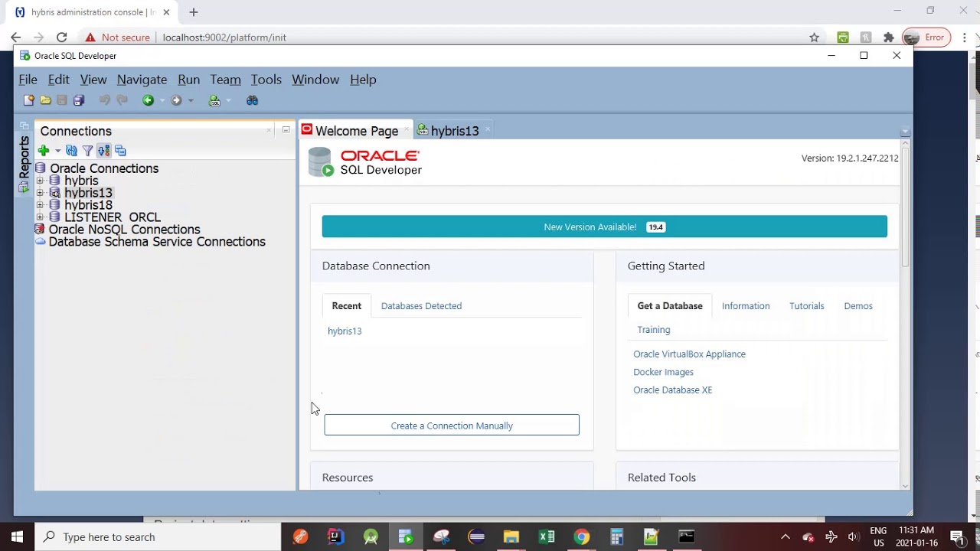Viewport: 980px width, 551px height.
Task: Click the Windows taskbar search box
Action: point(158,536)
